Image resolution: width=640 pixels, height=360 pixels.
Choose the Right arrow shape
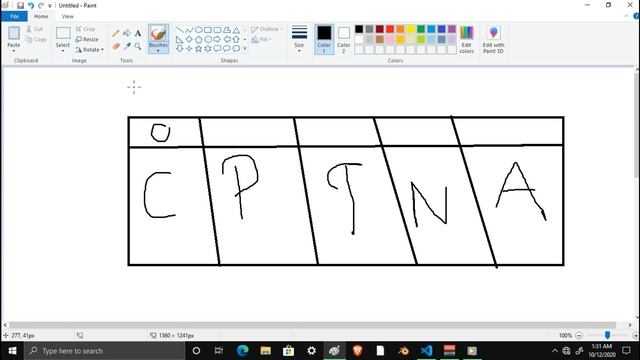(x=217, y=40)
